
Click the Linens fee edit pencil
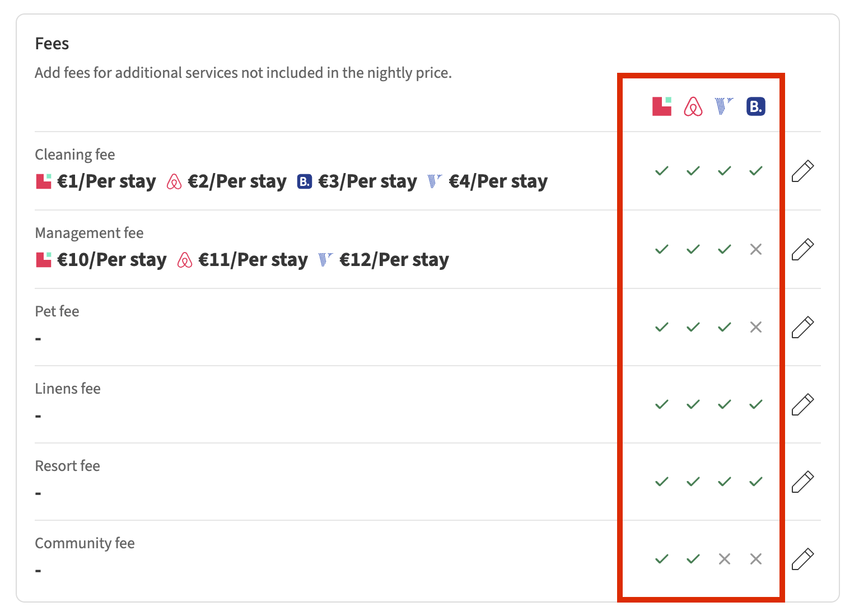click(x=802, y=404)
